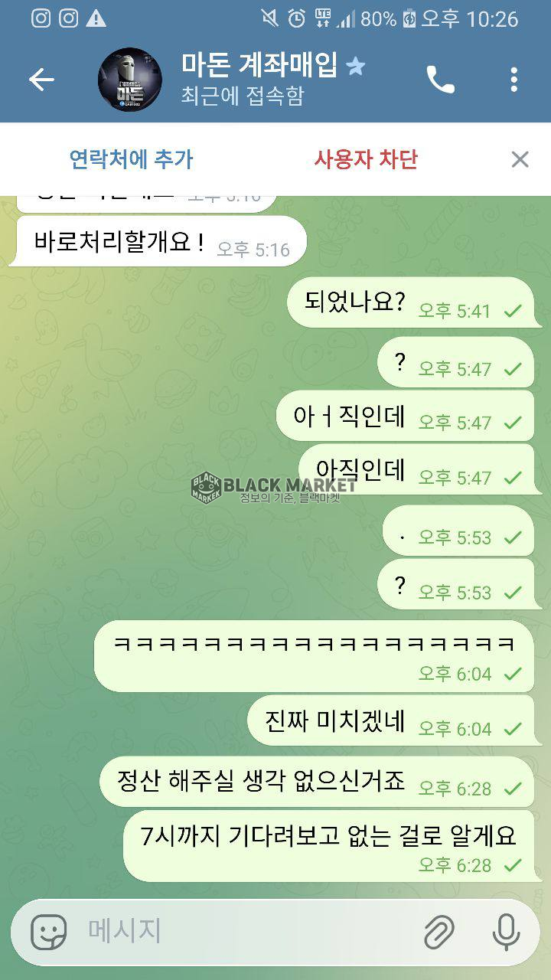The width and height of the screenshot is (551, 980).
Task: Tap the back arrow in header
Action: [x=41, y=80]
